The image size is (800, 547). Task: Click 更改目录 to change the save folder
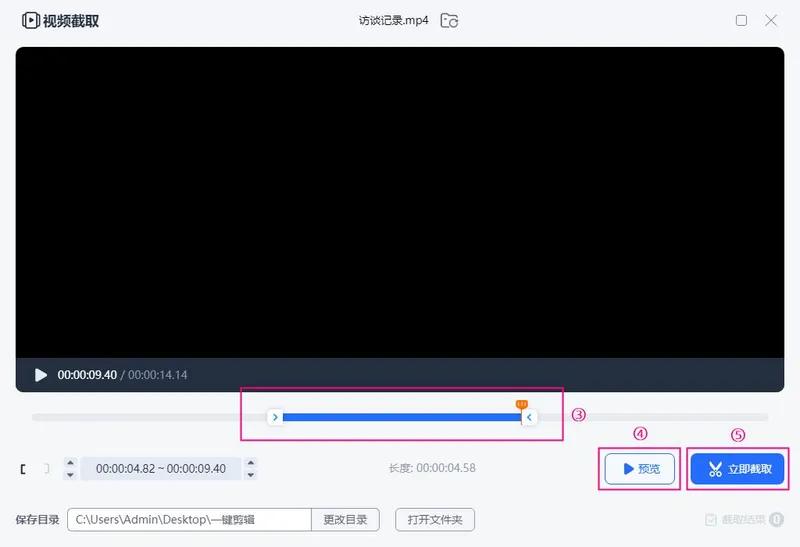[346, 520]
